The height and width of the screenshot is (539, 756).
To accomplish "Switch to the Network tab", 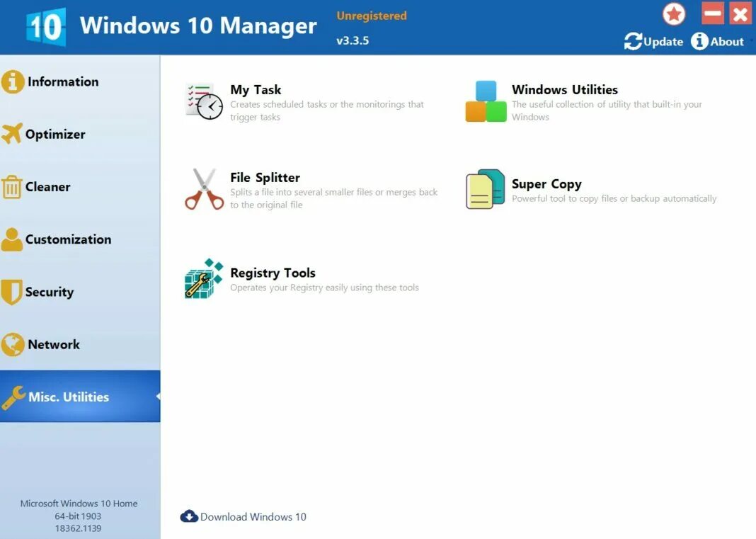I will 80,344.
